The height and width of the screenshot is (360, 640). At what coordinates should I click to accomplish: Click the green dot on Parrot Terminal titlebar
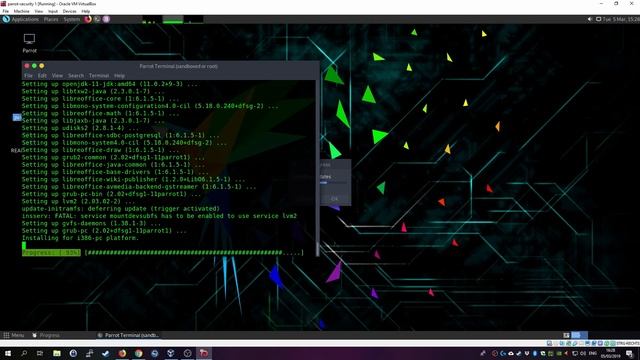pos(34,66)
